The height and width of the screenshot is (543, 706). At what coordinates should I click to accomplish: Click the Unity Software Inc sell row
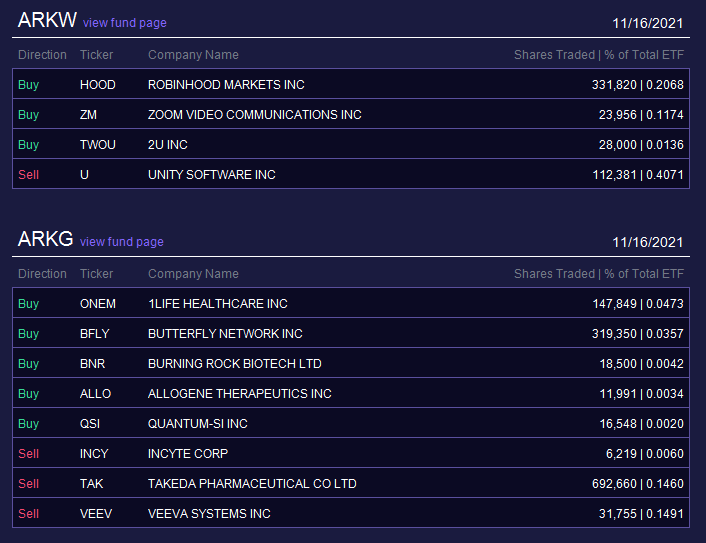351,175
